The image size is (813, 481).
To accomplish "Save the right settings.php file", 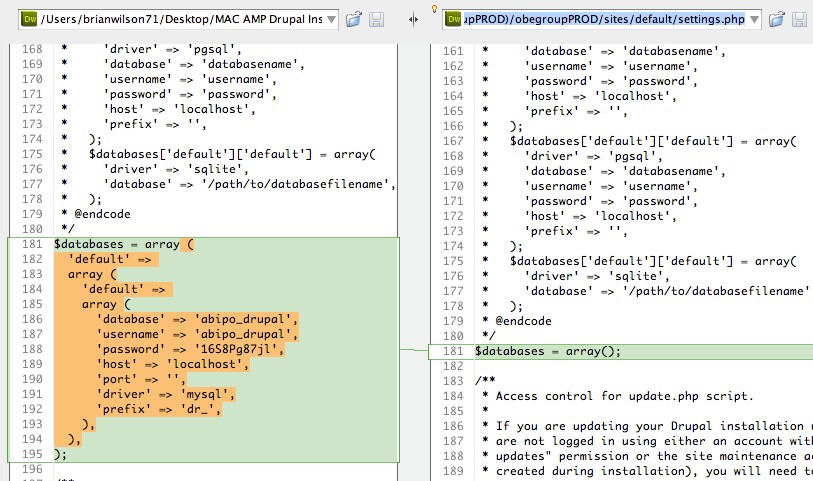I will coord(800,20).
